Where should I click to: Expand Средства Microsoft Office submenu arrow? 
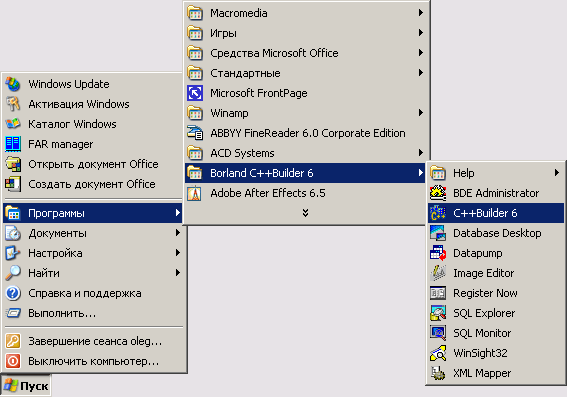pyautogui.click(x=421, y=53)
